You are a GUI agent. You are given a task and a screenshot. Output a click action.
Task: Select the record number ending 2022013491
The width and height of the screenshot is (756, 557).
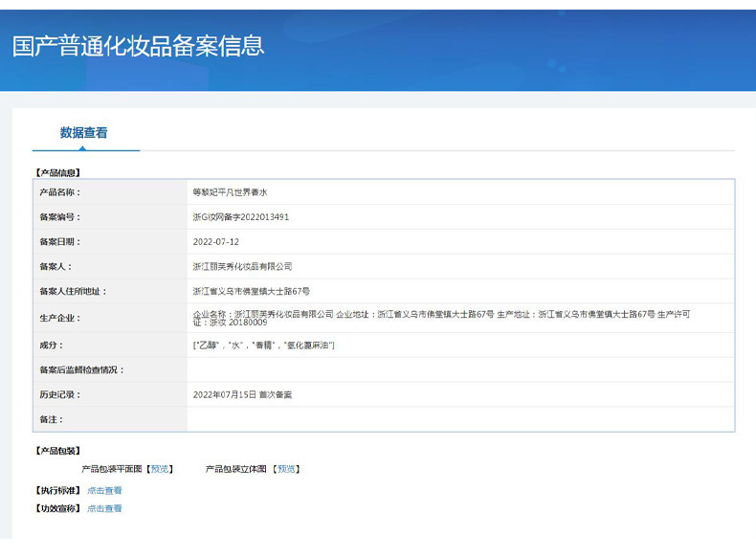pos(241,217)
